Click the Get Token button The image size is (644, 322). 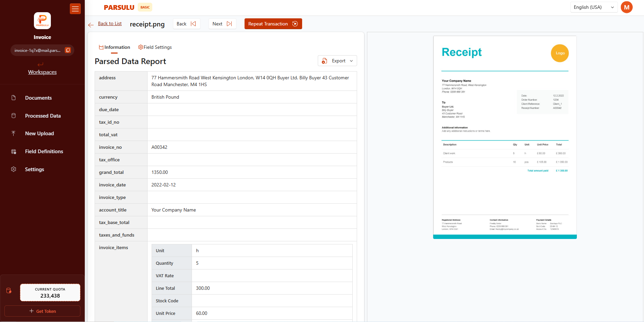(x=42, y=311)
